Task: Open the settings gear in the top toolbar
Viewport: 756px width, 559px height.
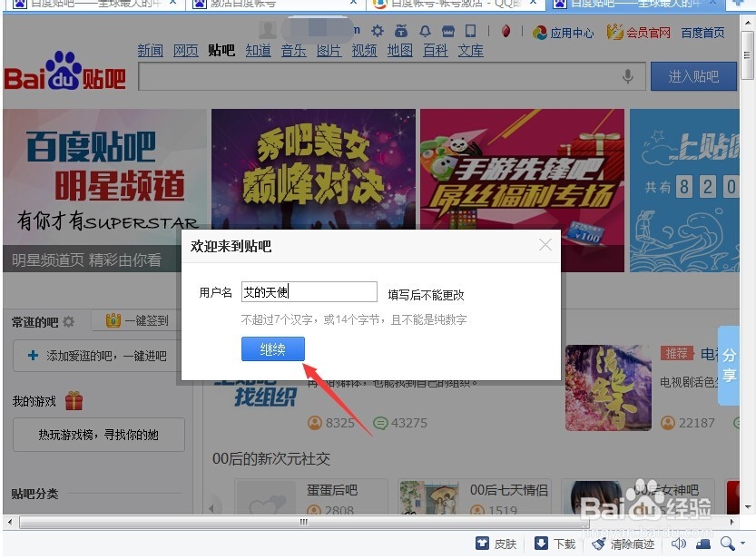Action: click(377, 32)
